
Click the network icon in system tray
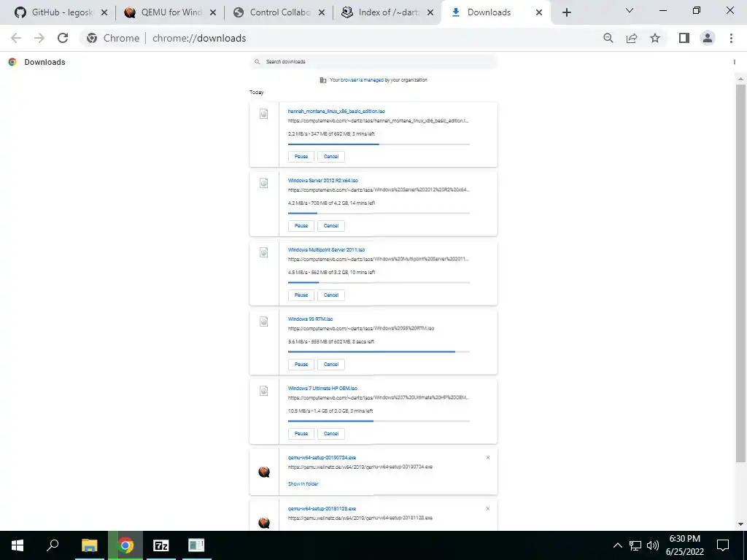click(x=635, y=545)
